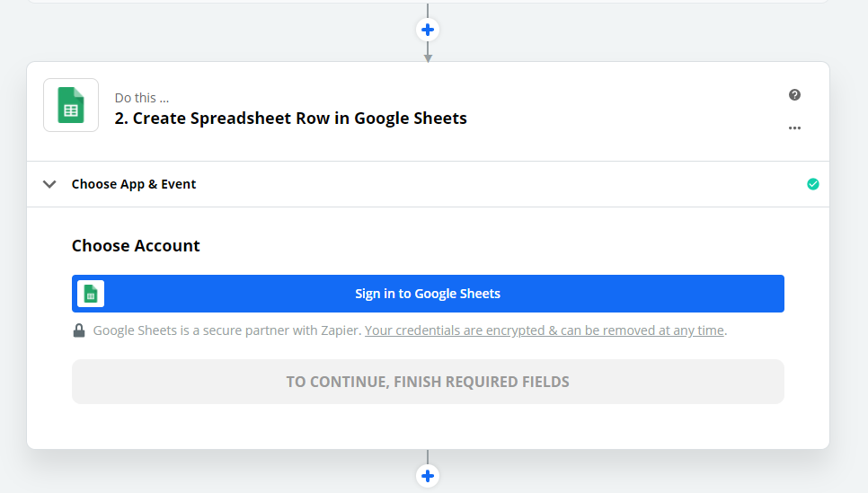This screenshot has width=868, height=493.
Task: Open the Choose App & Event section
Action: pyautogui.click(x=428, y=184)
